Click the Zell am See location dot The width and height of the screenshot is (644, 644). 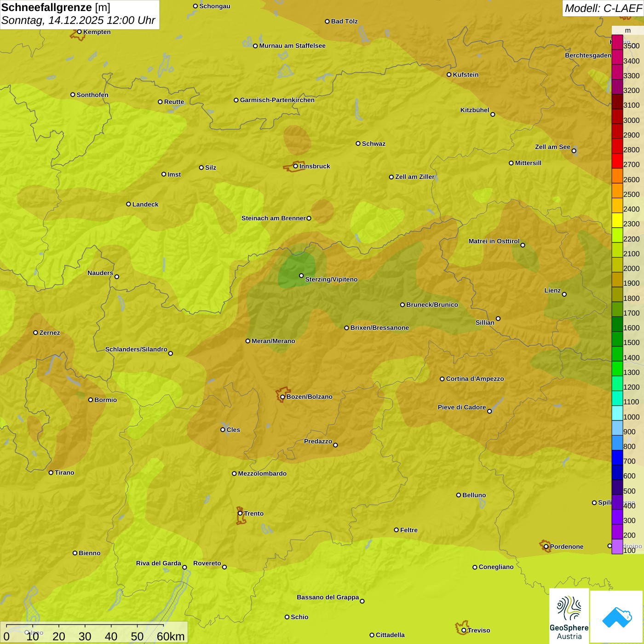click(574, 150)
